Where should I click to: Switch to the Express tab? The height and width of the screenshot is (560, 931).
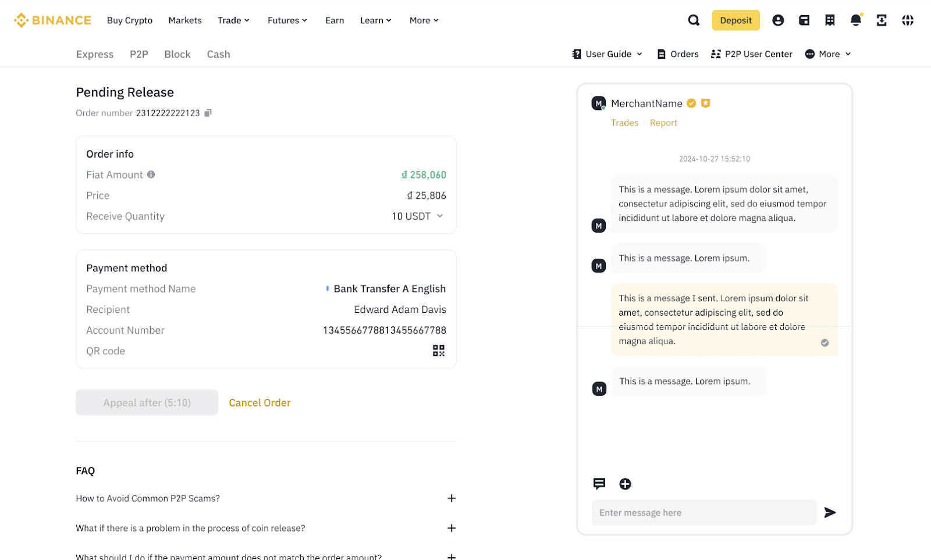click(95, 54)
